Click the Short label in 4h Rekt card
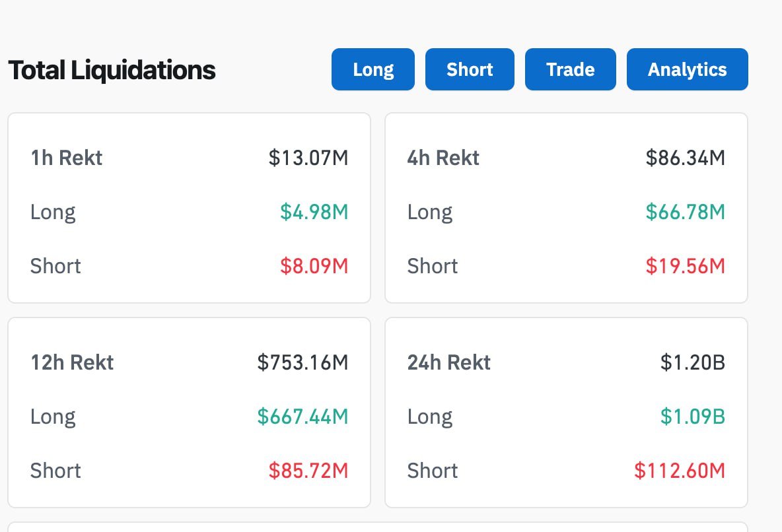Viewport: 782px width, 532px height. [x=433, y=266]
